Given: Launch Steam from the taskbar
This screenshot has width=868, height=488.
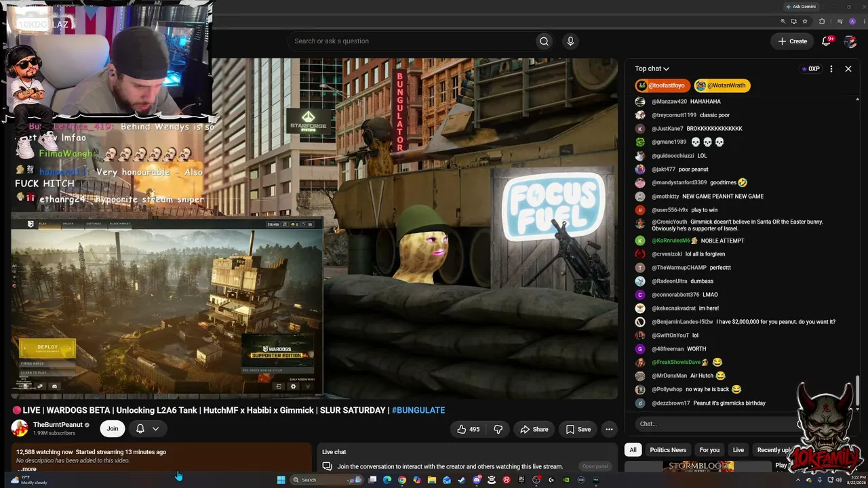Looking at the screenshot, I should click(x=462, y=480).
